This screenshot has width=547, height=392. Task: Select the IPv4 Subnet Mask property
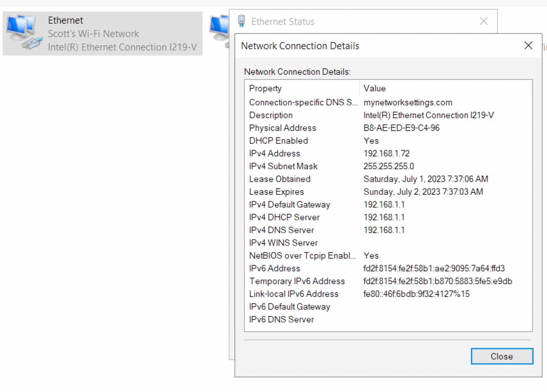[283, 166]
